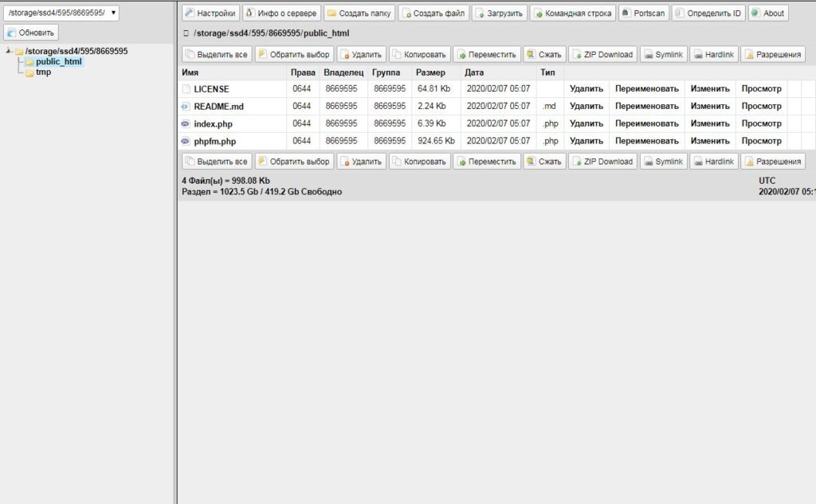Click the Размер column header

click(x=430, y=72)
